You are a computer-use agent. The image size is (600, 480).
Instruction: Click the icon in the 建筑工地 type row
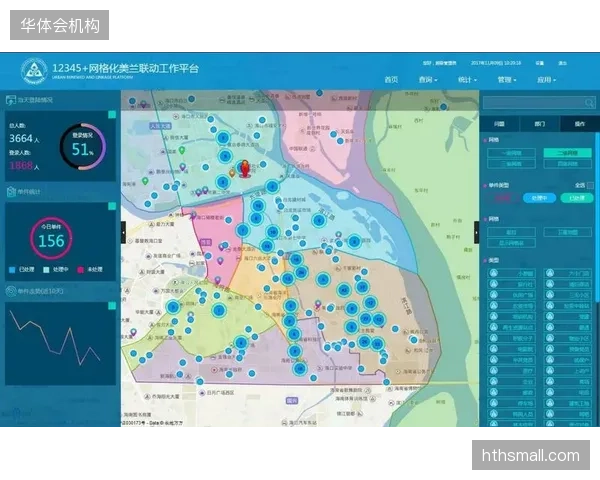(x=550, y=403)
